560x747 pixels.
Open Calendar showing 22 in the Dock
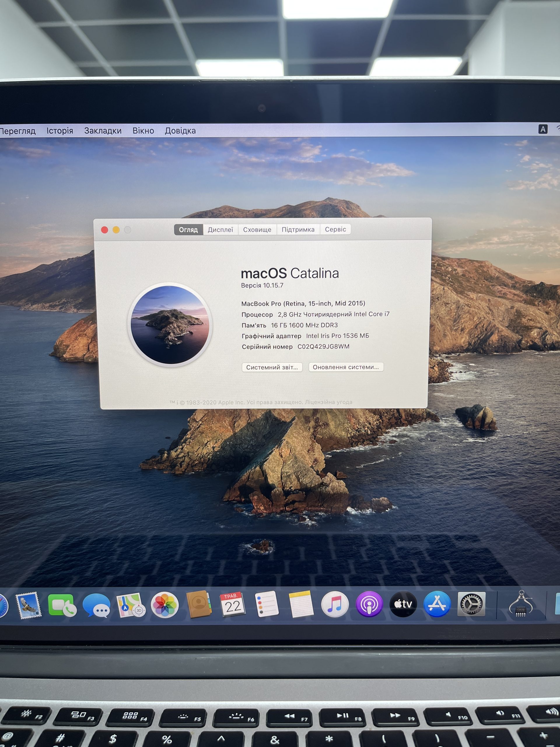[232, 605]
